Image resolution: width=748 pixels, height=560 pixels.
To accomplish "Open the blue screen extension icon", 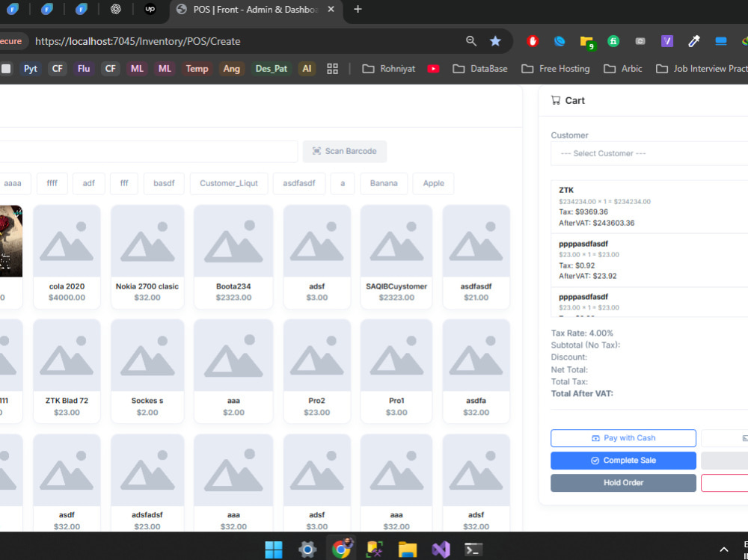I will click(x=721, y=42).
